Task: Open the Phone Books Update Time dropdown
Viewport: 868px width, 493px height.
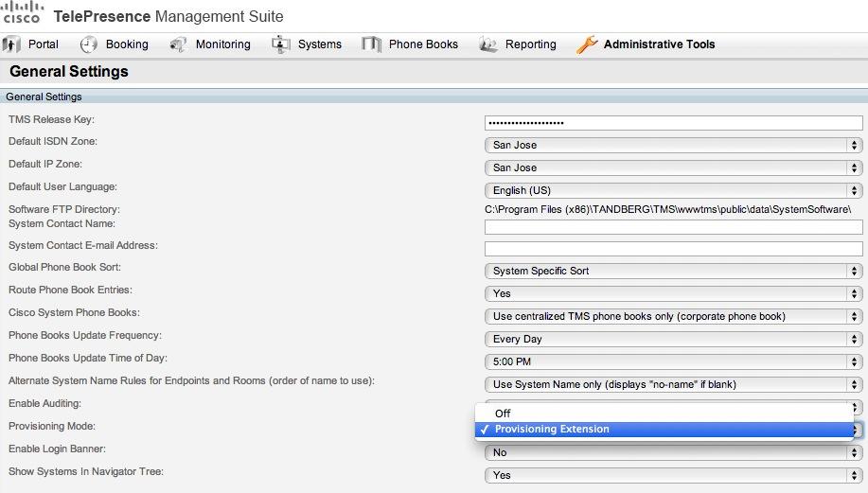Action: point(673,361)
